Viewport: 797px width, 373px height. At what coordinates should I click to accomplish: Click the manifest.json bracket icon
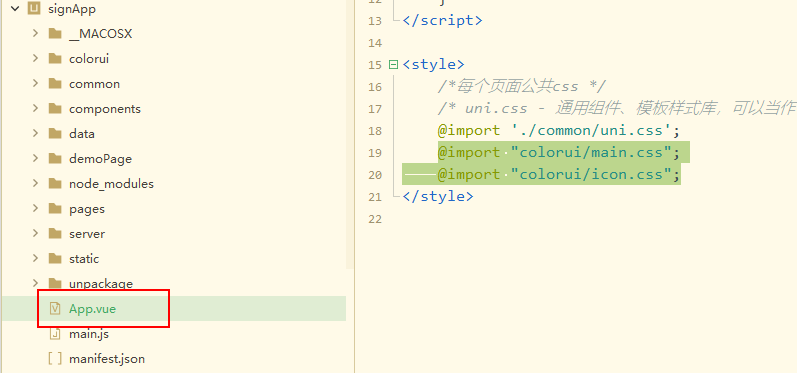click(55, 359)
